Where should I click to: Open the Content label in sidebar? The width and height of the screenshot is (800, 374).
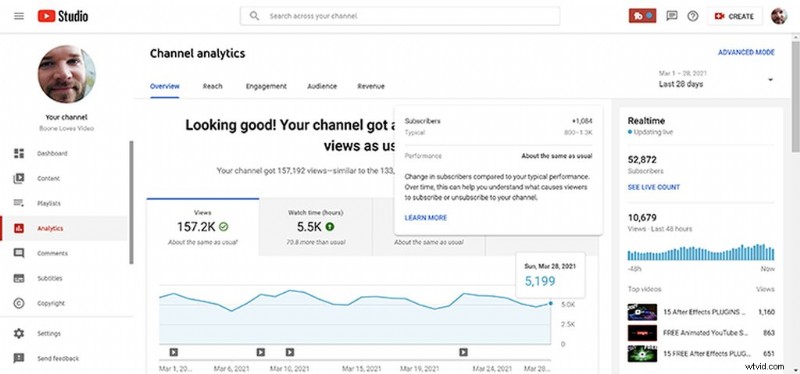coord(48,179)
